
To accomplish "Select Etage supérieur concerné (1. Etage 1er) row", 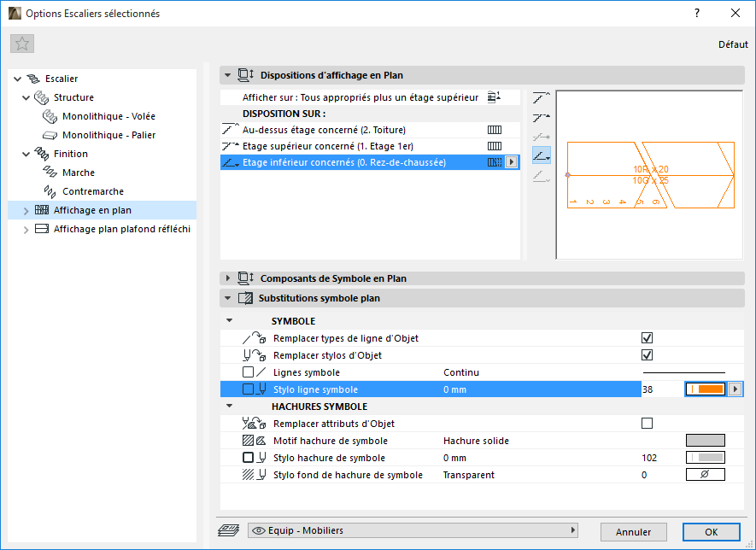I will [x=370, y=146].
